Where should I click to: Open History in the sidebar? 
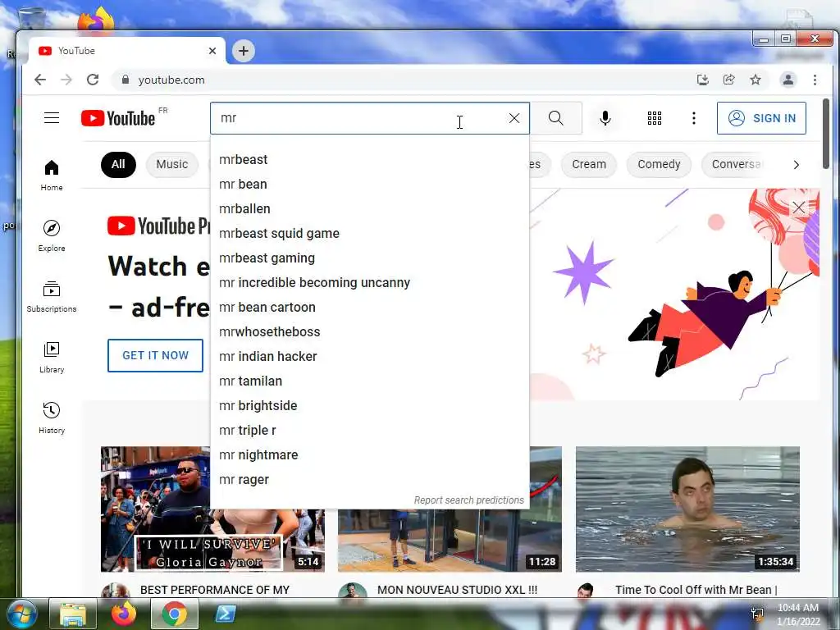(x=52, y=418)
